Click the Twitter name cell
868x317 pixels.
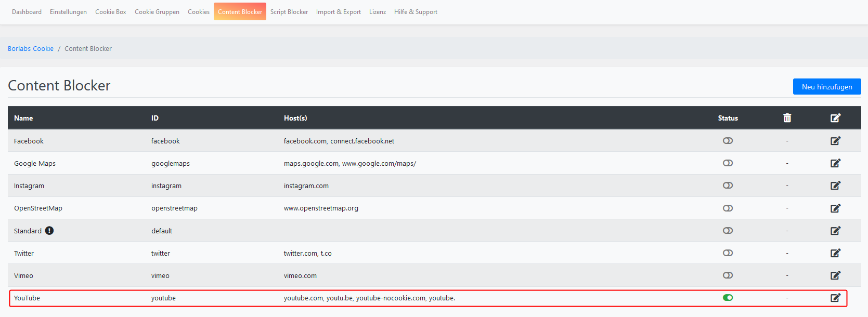[x=24, y=253]
